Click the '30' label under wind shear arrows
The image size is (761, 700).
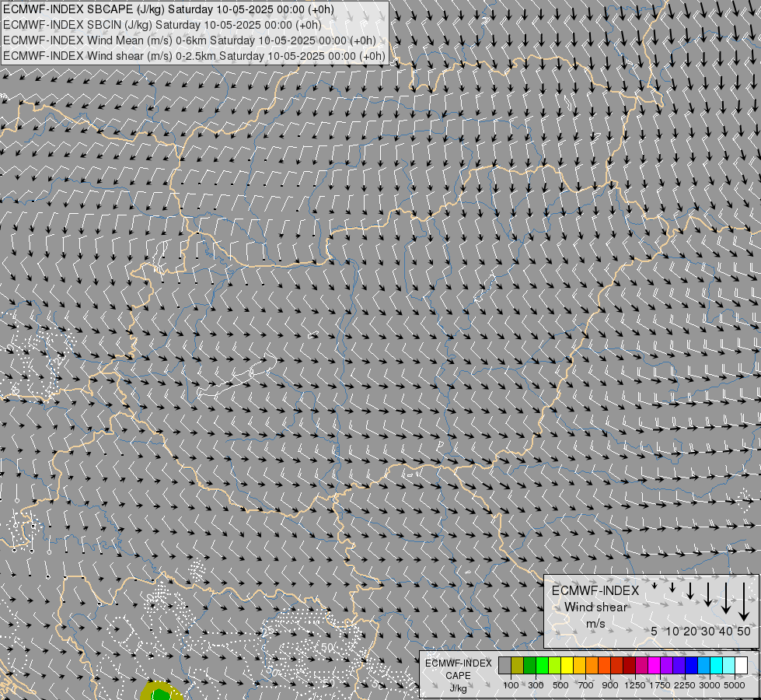[708, 631]
